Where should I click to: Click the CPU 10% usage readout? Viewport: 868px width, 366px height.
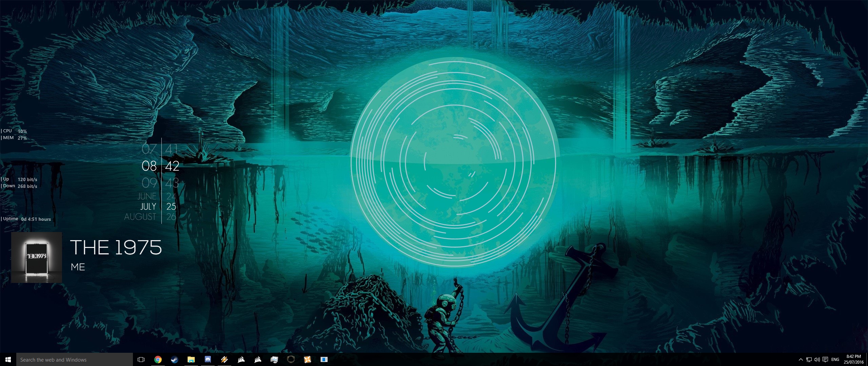14,131
